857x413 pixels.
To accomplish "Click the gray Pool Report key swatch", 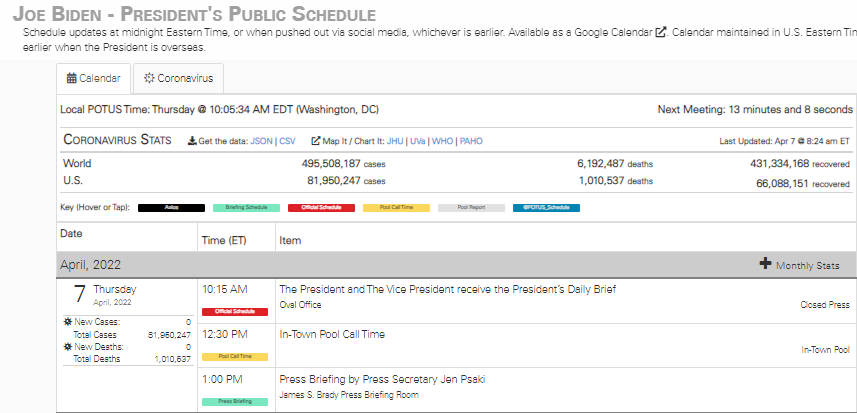I will click(x=472, y=208).
